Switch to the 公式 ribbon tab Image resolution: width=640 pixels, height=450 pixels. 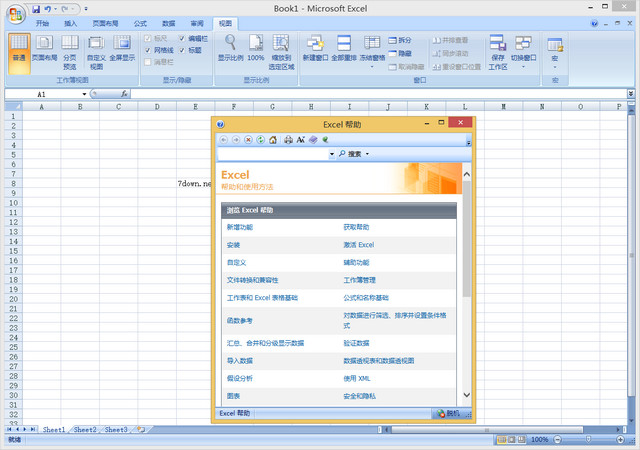click(x=139, y=22)
